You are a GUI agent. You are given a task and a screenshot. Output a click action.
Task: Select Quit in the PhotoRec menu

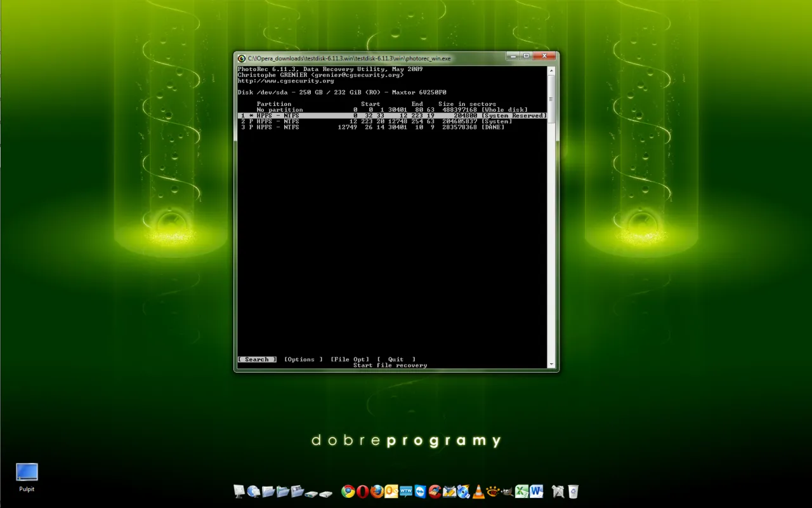point(395,359)
